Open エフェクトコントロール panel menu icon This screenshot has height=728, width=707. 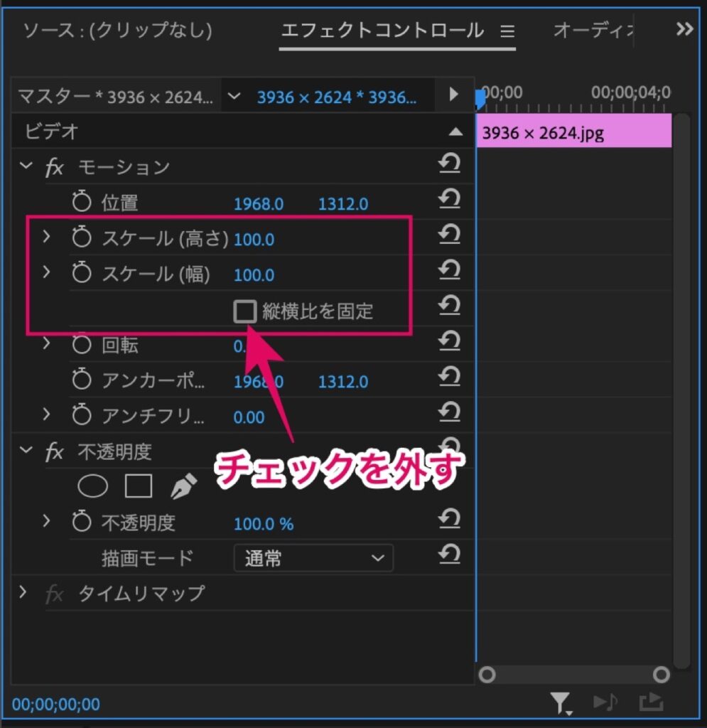point(507,31)
